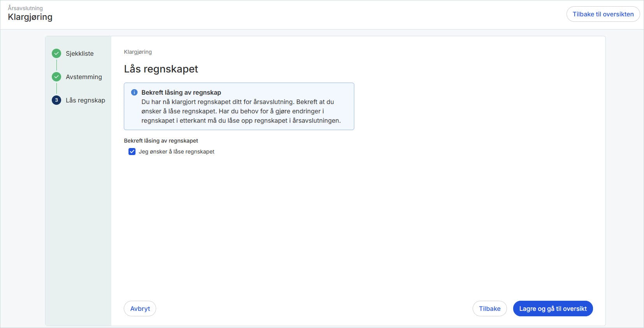The width and height of the screenshot is (644, 328).
Task: Go to the Avstemming step in the sidebar
Action: coord(84,77)
